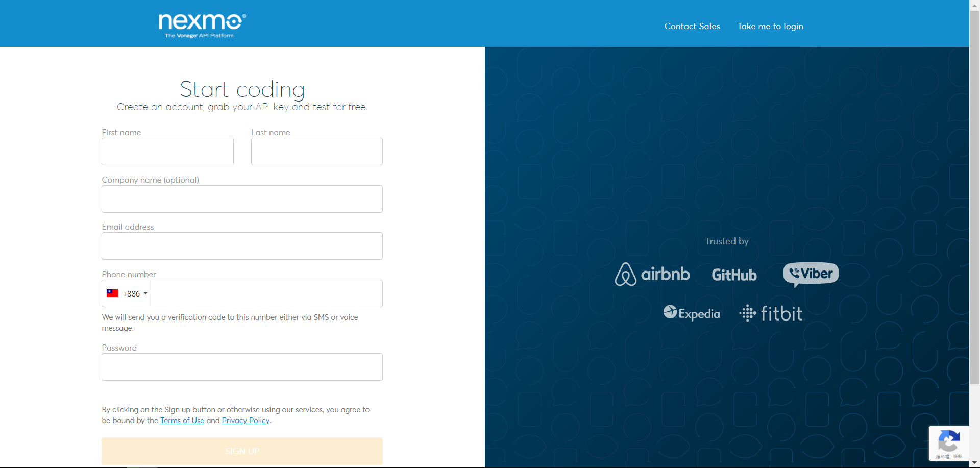The width and height of the screenshot is (980, 468).
Task: Click the verification code notice text
Action: click(230, 323)
